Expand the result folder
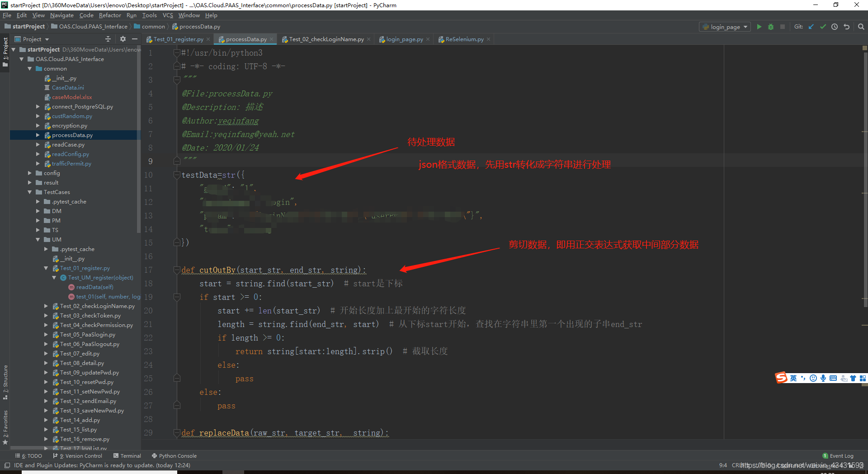Screen dimensions: 868x474 pyautogui.click(x=30, y=183)
